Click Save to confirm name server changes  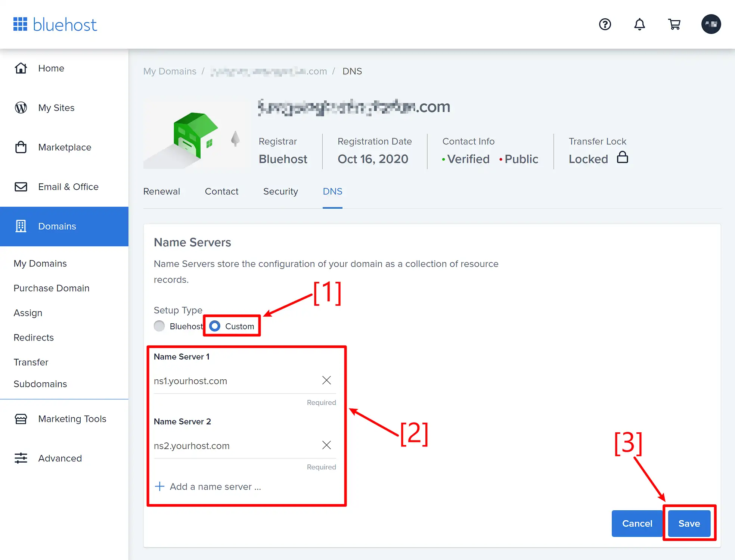[689, 523]
